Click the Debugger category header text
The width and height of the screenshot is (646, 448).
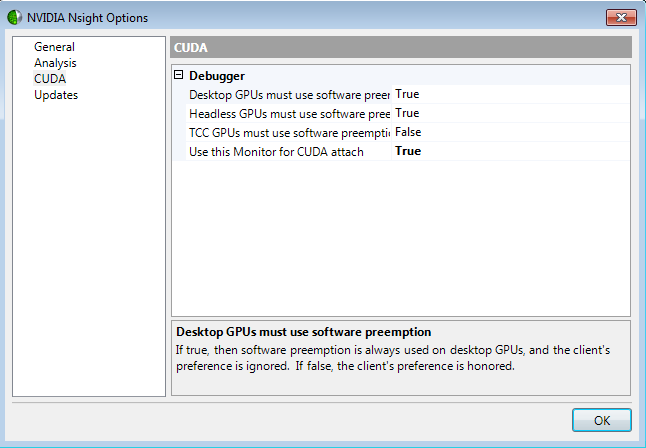(x=217, y=76)
